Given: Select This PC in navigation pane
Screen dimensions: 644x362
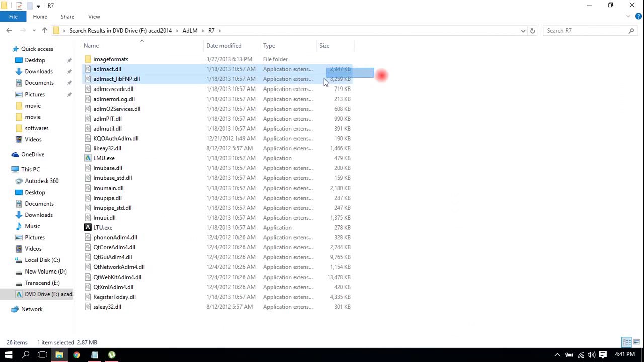Looking at the screenshot, I should click(30, 170).
